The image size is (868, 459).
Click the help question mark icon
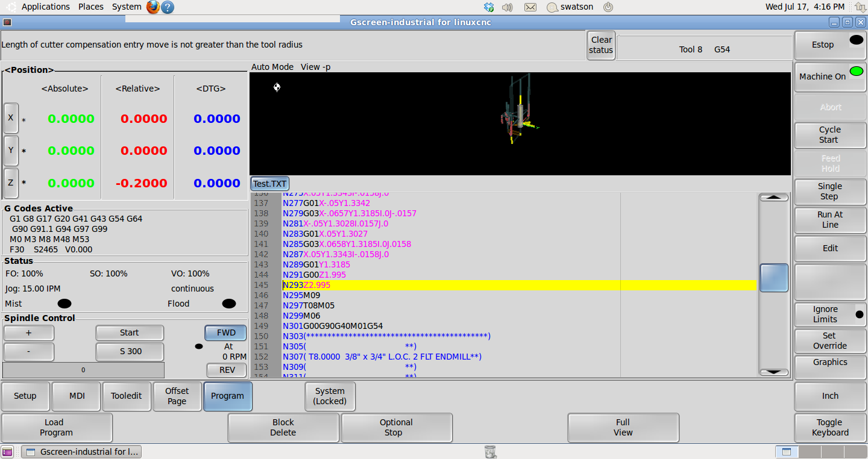click(168, 7)
